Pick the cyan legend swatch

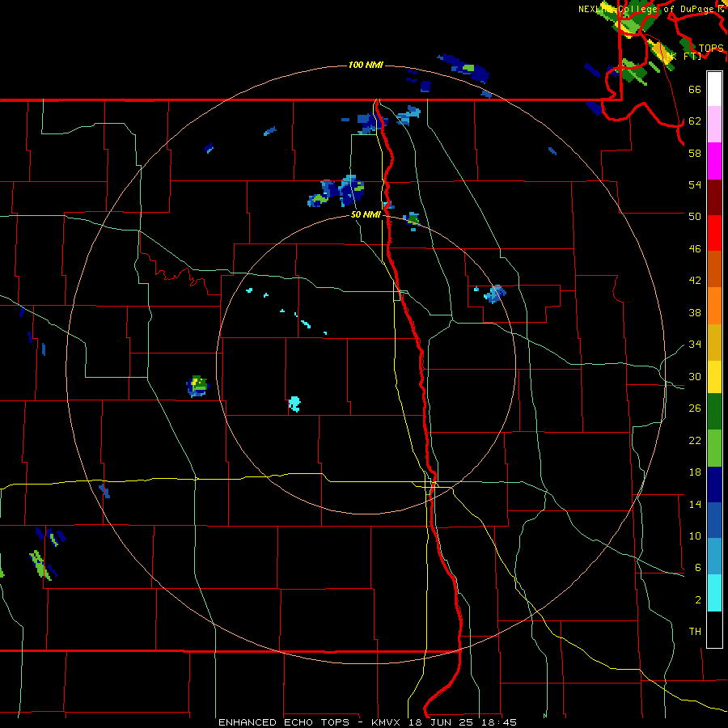pos(714,593)
